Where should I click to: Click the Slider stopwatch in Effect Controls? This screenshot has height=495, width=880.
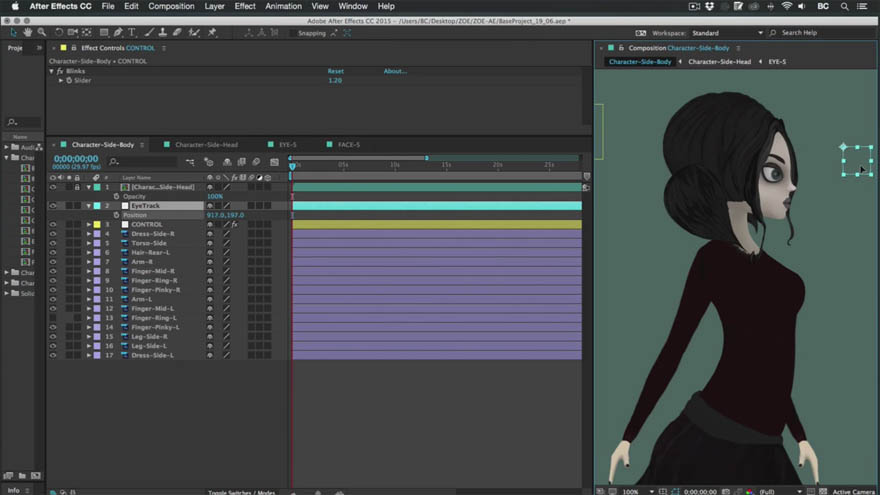(69, 81)
